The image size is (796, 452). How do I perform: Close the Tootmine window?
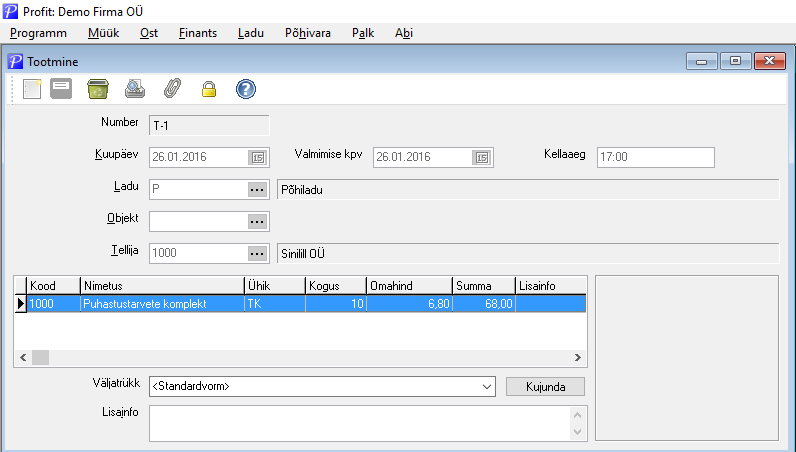point(770,61)
